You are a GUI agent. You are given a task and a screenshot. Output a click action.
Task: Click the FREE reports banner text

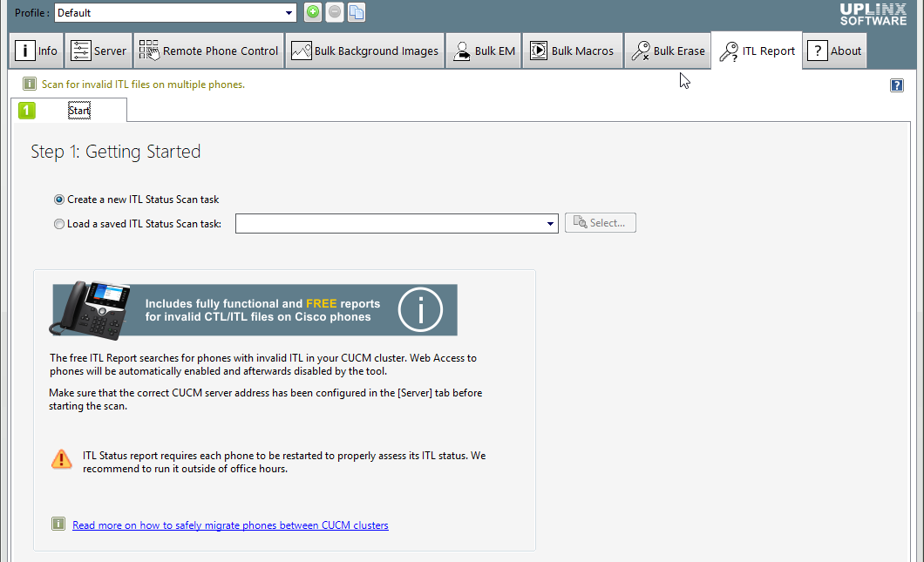coord(262,310)
